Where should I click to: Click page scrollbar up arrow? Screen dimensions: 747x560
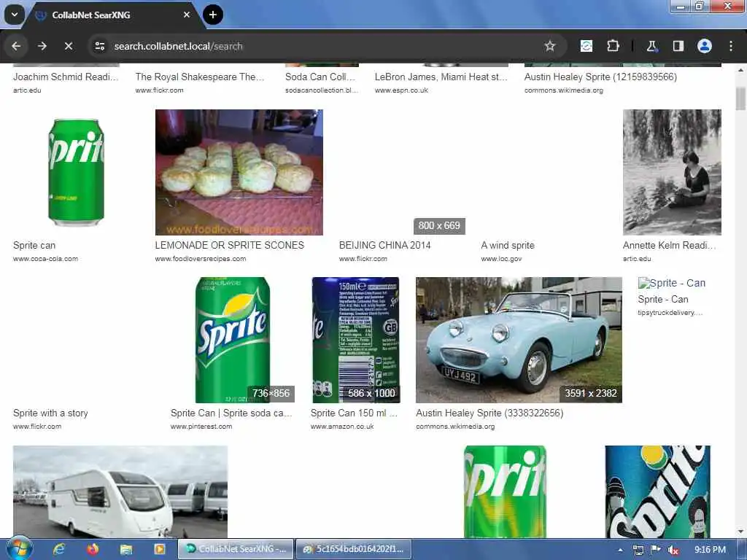tap(740, 70)
